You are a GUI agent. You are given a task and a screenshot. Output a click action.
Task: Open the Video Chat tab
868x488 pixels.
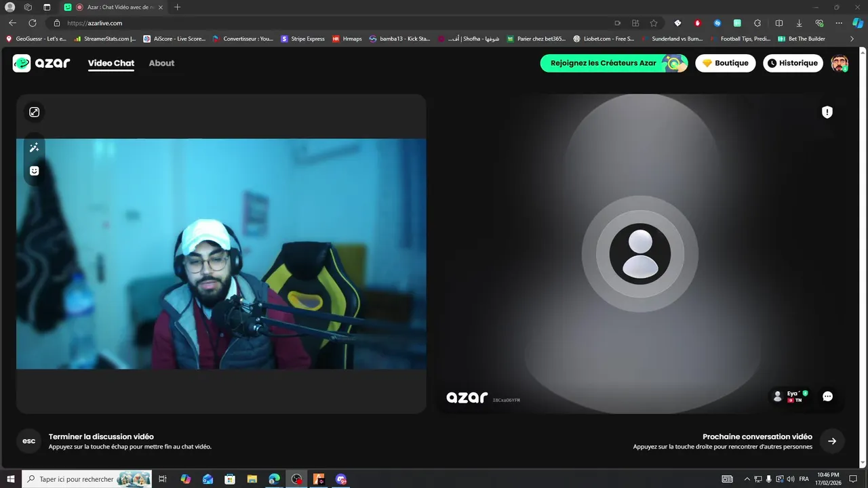(111, 63)
